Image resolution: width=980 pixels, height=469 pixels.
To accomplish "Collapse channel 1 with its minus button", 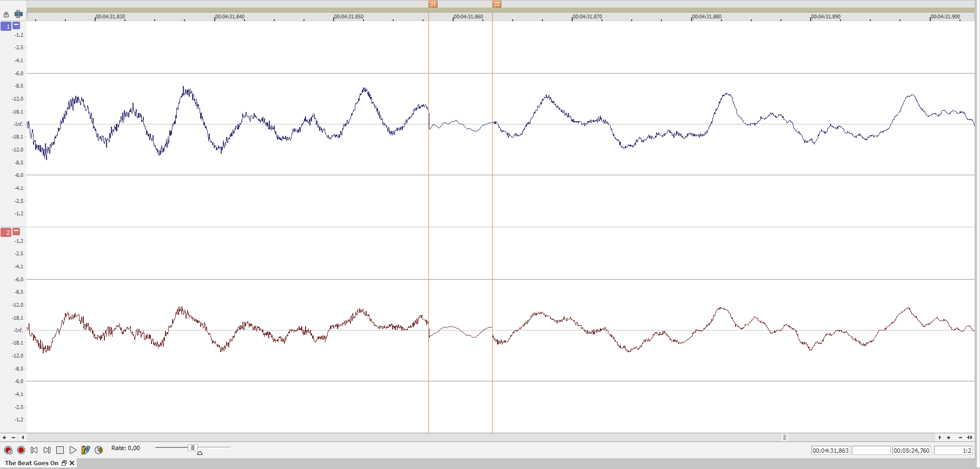I will [x=16, y=25].
